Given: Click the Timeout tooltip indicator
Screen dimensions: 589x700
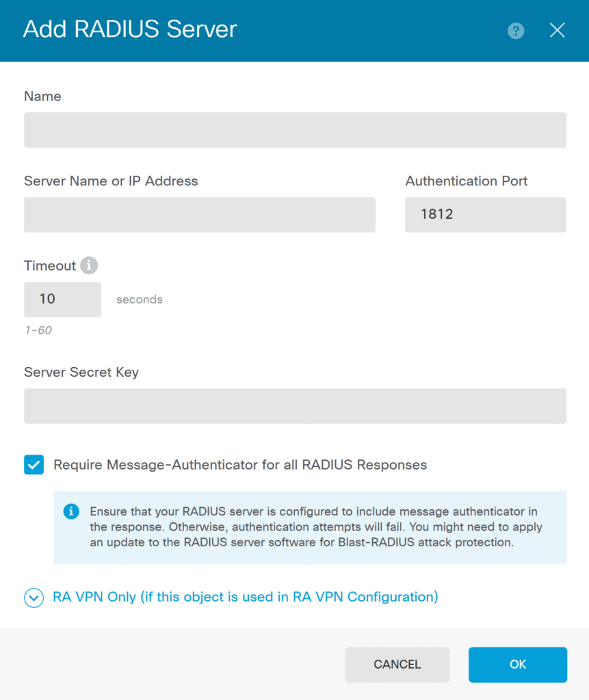Looking at the screenshot, I should (x=90, y=265).
